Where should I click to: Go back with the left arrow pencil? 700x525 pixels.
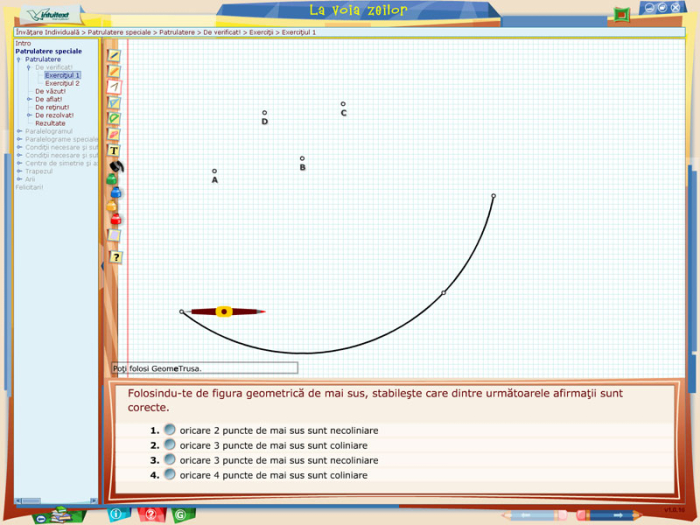point(533,515)
